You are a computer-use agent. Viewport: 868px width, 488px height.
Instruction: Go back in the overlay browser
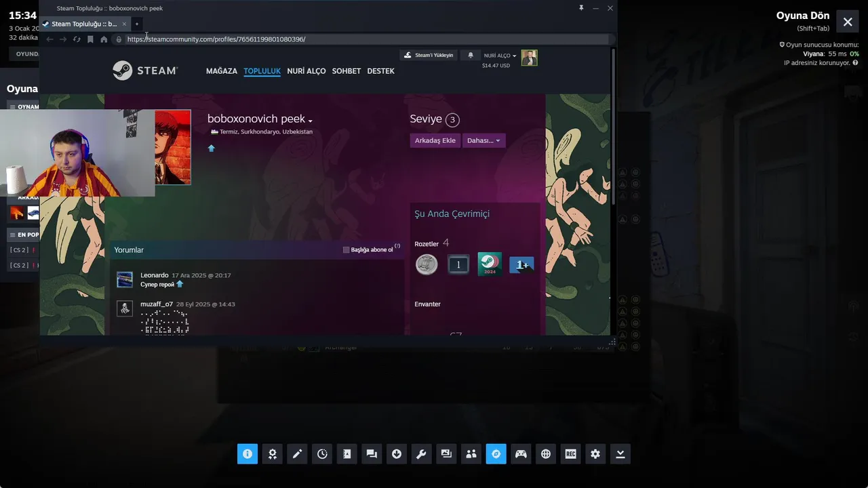click(50, 39)
